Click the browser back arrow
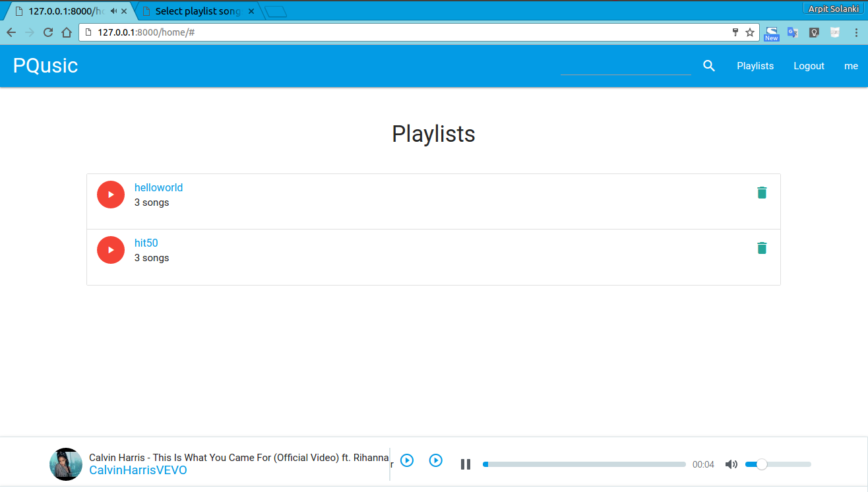The width and height of the screenshot is (868, 492). pos(11,32)
